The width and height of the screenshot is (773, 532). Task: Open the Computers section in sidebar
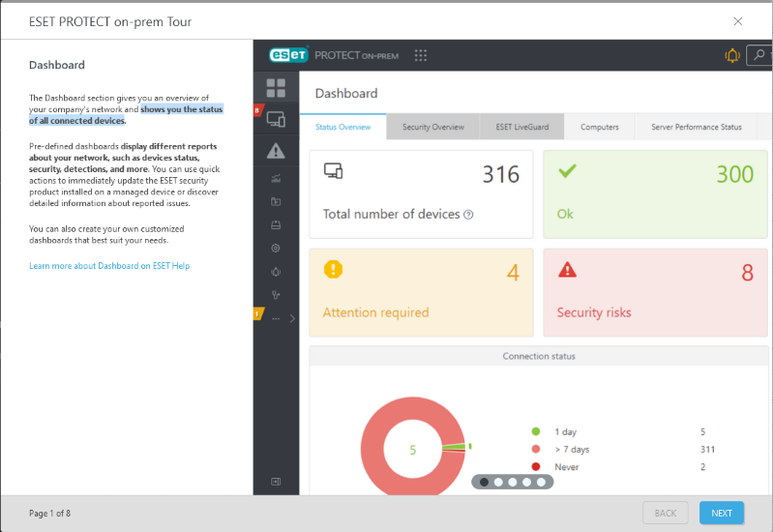pos(276,120)
